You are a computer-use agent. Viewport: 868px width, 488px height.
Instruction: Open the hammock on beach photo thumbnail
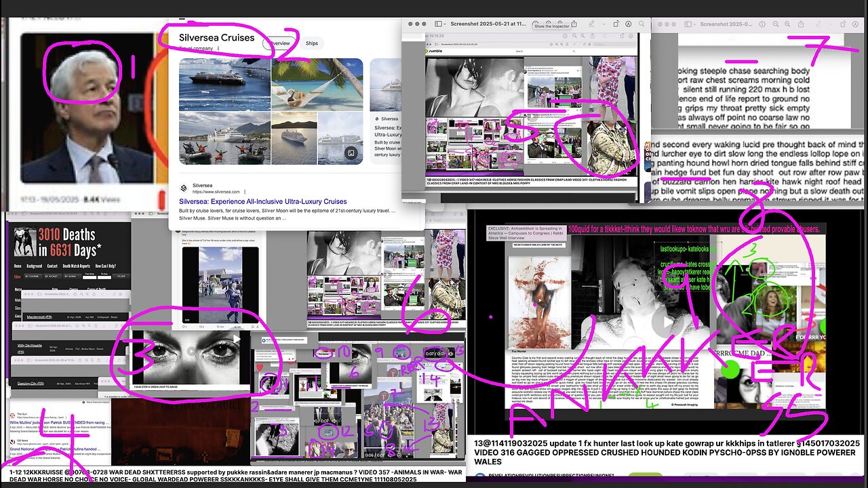pyautogui.click(x=317, y=84)
